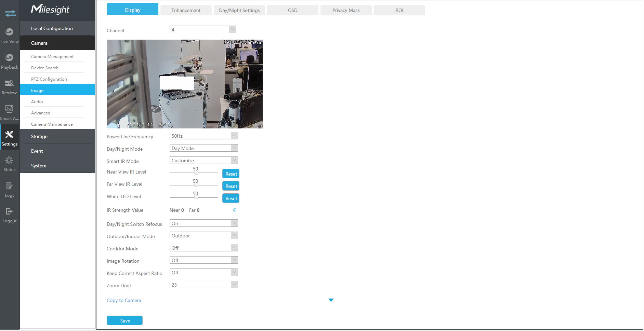Expand the Corridor Mode dropdown
The height and width of the screenshot is (331, 644).
[x=203, y=248]
